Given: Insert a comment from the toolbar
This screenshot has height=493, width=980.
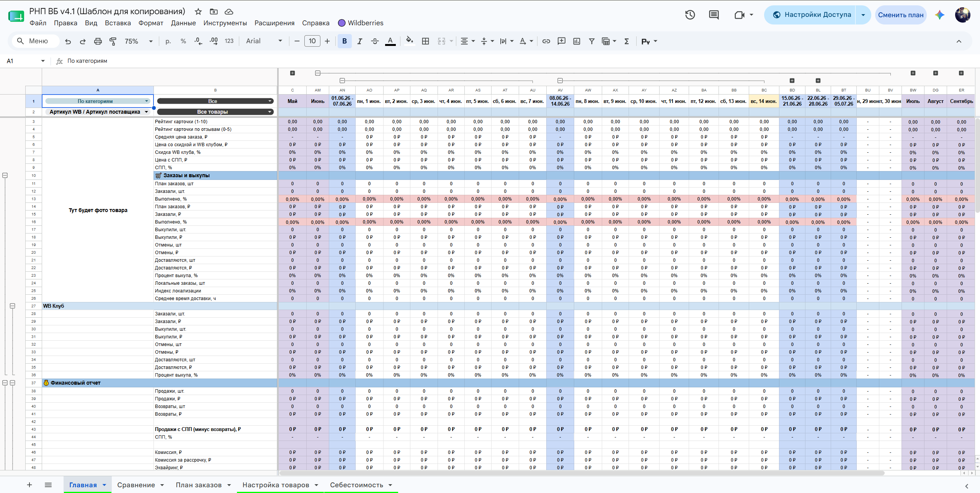Looking at the screenshot, I should point(562,41).
